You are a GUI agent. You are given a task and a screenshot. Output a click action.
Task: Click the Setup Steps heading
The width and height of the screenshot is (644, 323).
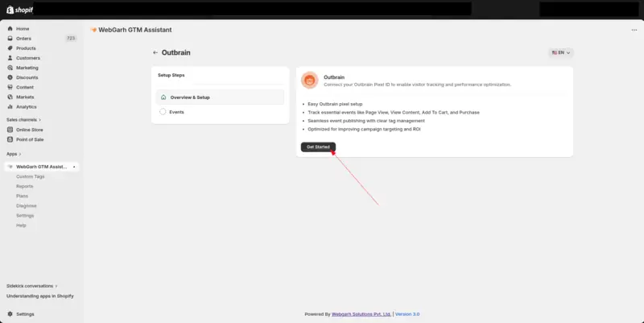tap(171, 75)
